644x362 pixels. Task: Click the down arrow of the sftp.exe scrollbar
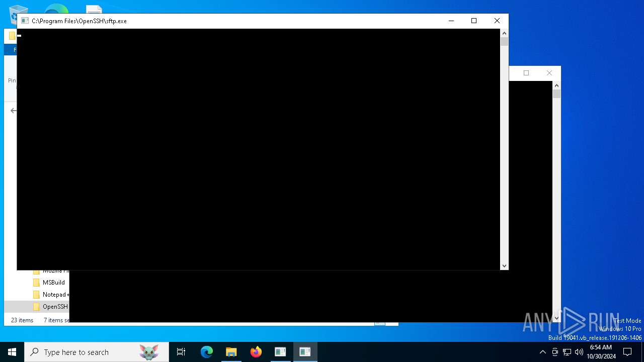(504, 266)
